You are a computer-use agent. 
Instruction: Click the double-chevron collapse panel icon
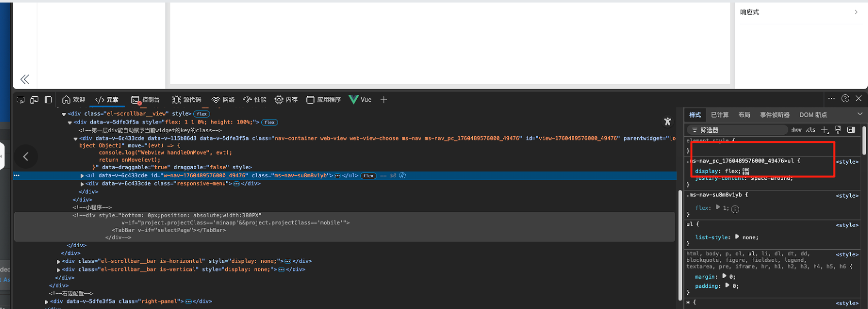(x=25, y=79)
